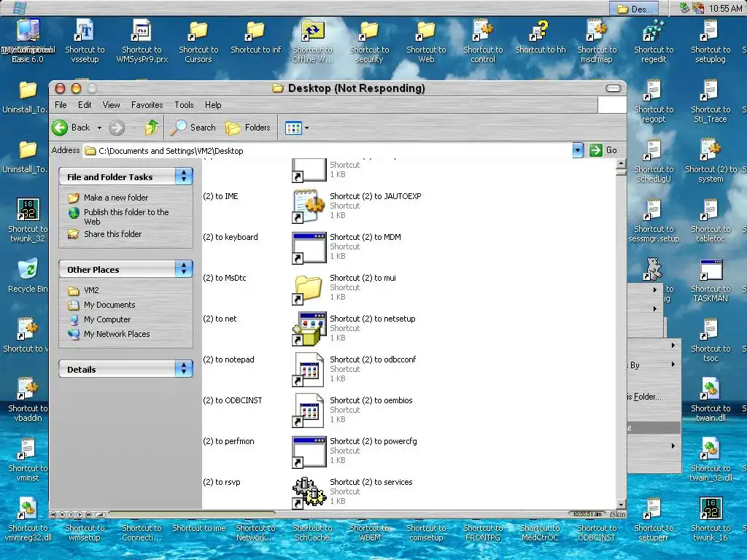
Task: Click the Des... taskbar window button
Action: point(634,9)
